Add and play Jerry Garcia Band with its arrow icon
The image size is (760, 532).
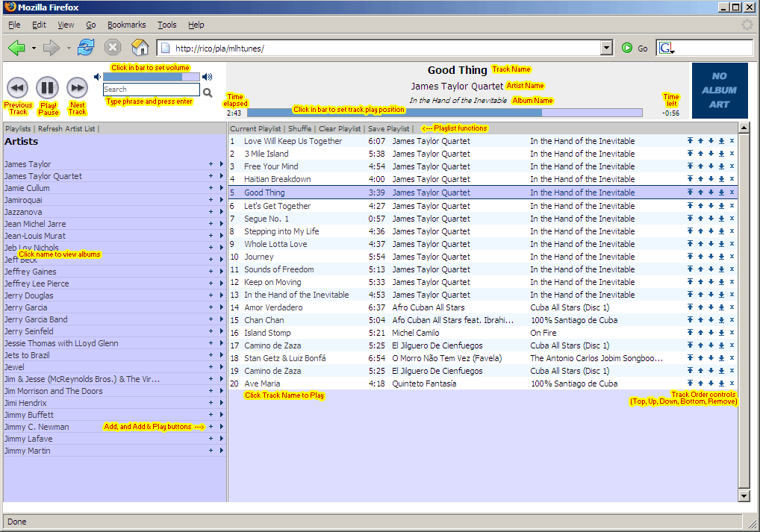tap(222, 319)
